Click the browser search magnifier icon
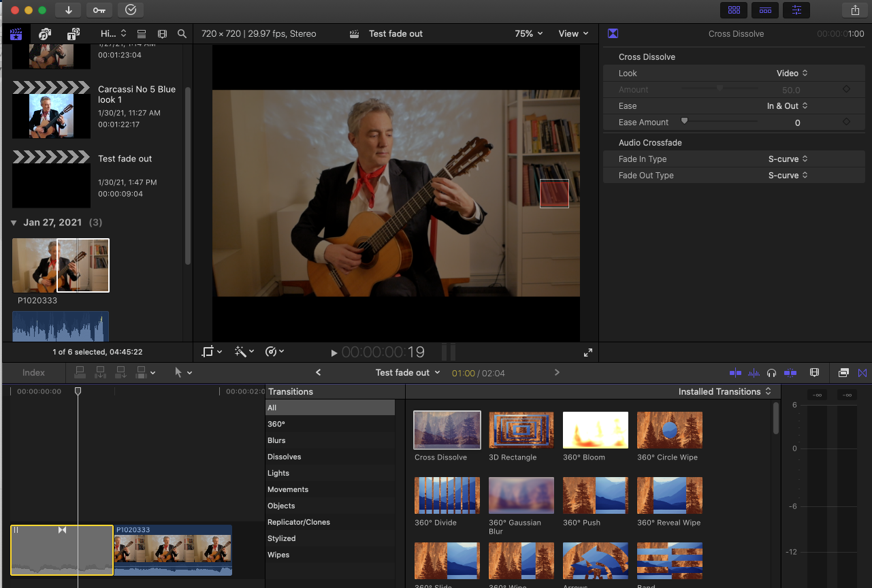Image resolution: width=872 pixels, height=588 pixels. coord(182,33)
